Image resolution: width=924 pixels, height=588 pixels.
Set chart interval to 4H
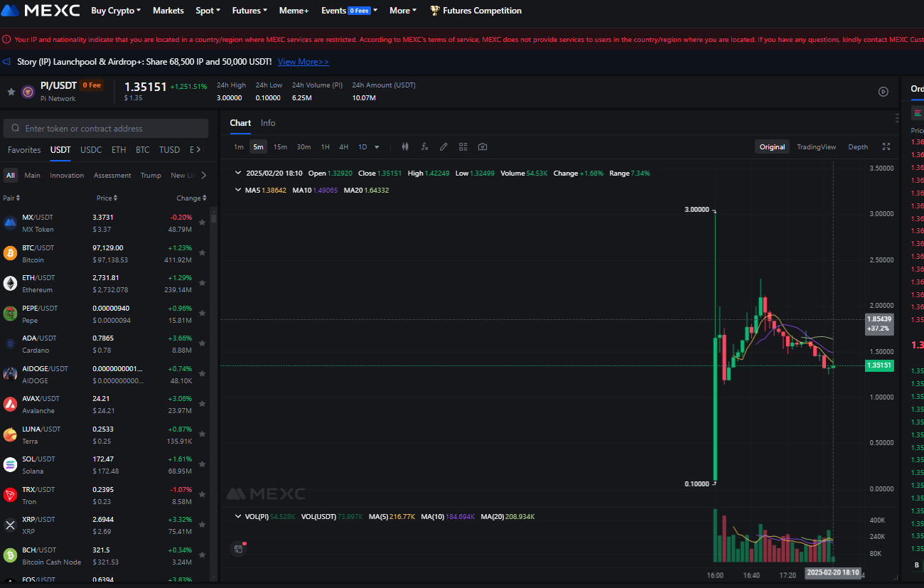point(344,147)
